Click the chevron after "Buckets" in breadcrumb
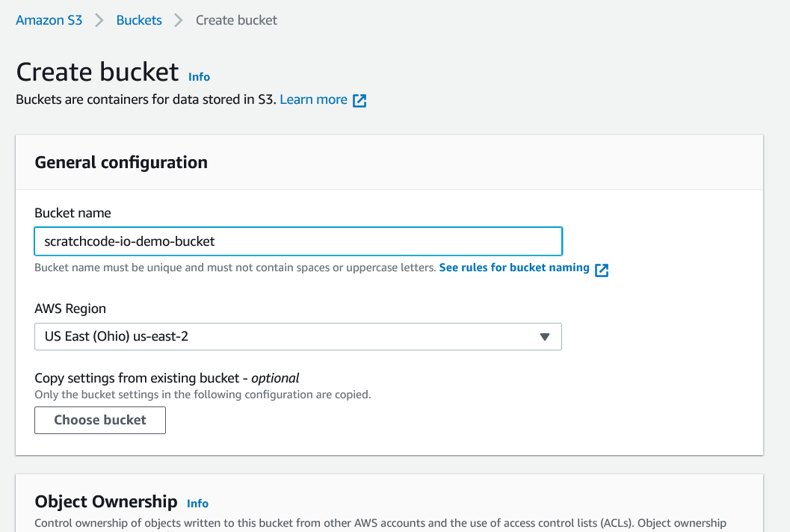Image resolution: width=790 pixels, height=532 pixels. coord(178,20)
